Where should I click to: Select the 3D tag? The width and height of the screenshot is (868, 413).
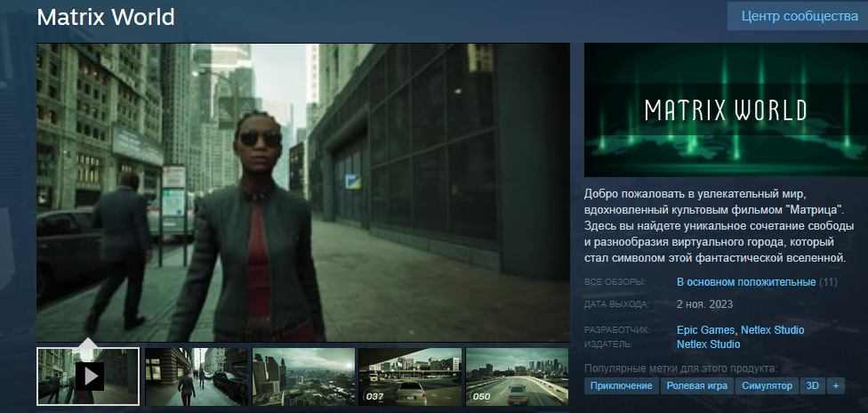click(811, 386)
